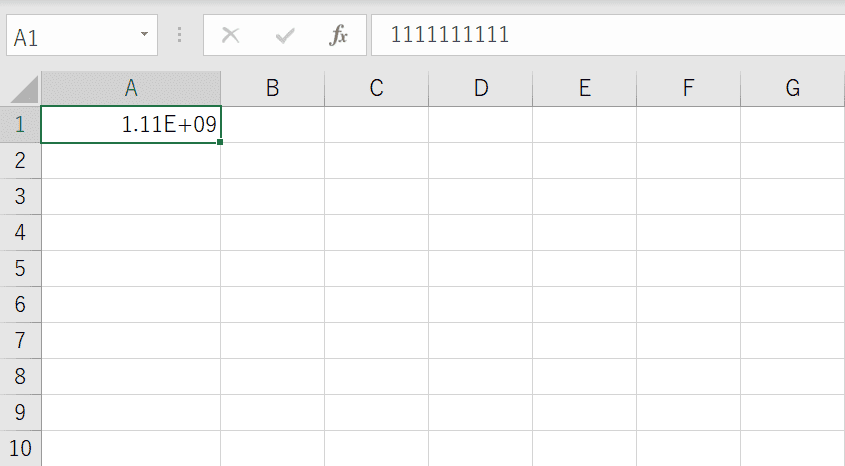Select row 5 header
Screen dimensions: 845x466
(20, 268)
